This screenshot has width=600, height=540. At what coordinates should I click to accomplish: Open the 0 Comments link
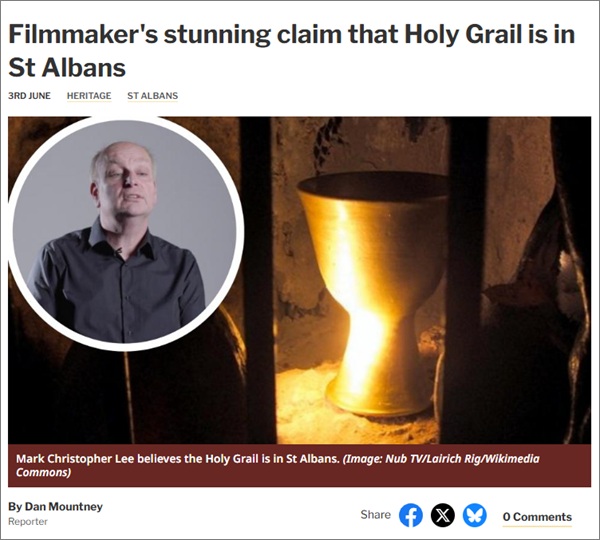tap(537, 517)
